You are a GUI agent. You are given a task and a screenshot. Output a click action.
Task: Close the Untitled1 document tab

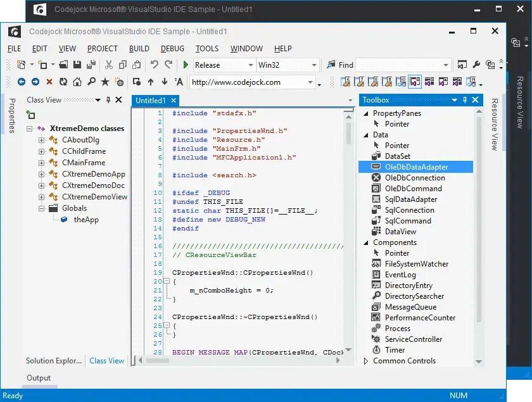(x=174, y=101)
